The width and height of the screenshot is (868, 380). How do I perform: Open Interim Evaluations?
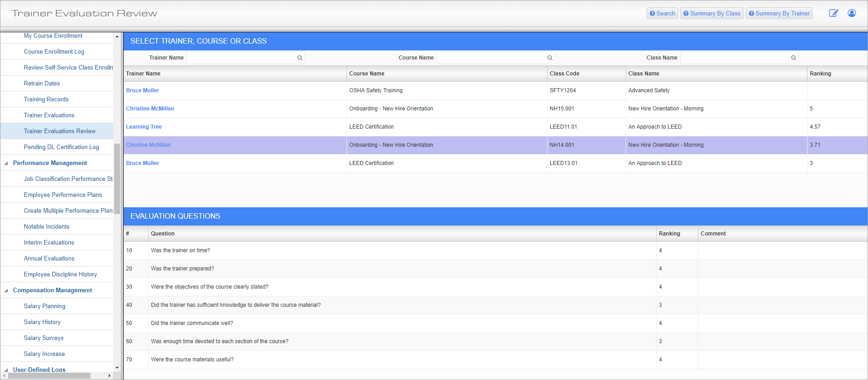(49, 243)
